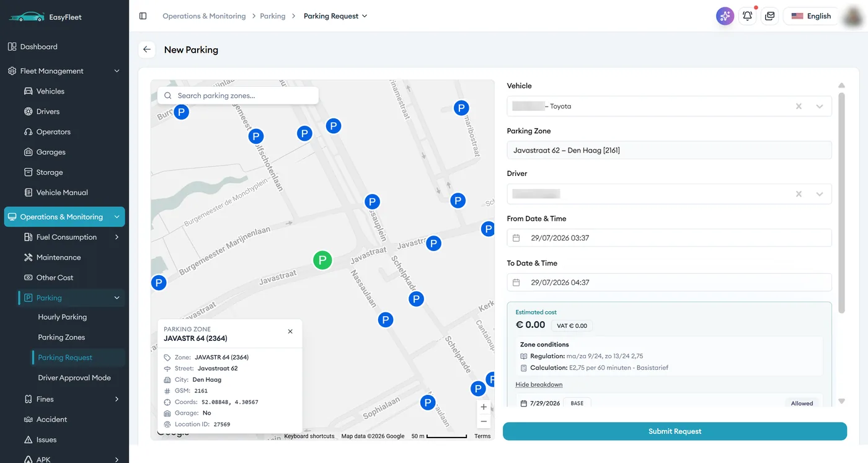Viewport: 868px width, 463px height.
Task: Clear the Vehicle selection
Action: [799, 106]
